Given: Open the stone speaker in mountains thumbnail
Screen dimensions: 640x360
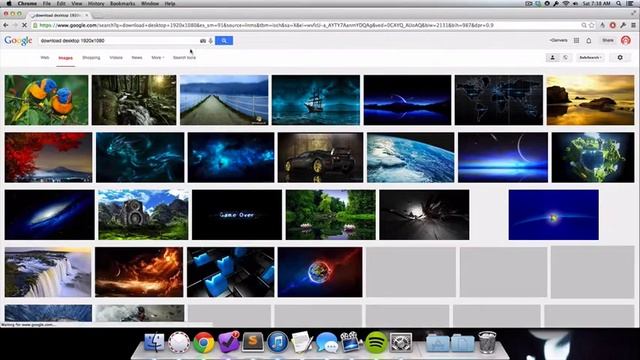Looking at the screenshot, I should pyautogui.click(x=143, y=215).
